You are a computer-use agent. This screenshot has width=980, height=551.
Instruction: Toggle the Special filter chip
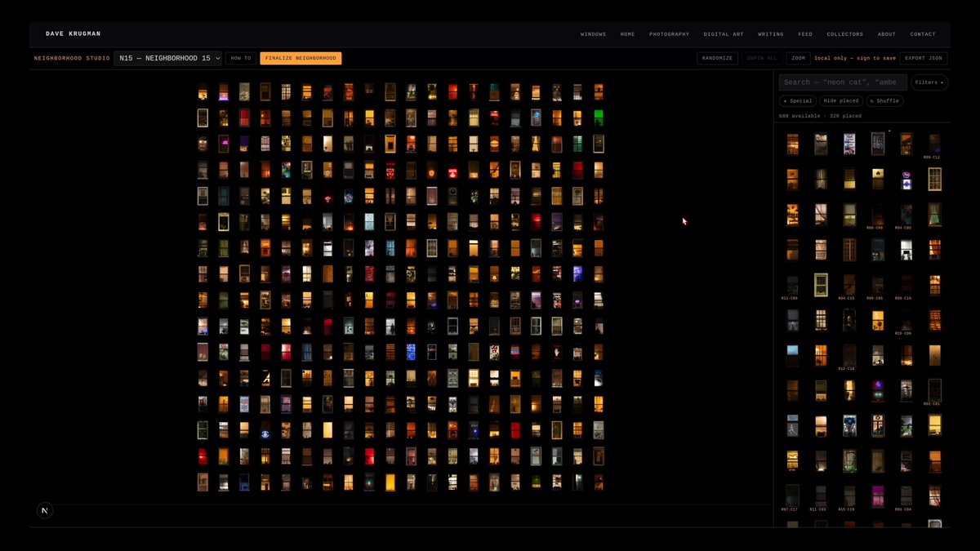[x=798, y=101]
